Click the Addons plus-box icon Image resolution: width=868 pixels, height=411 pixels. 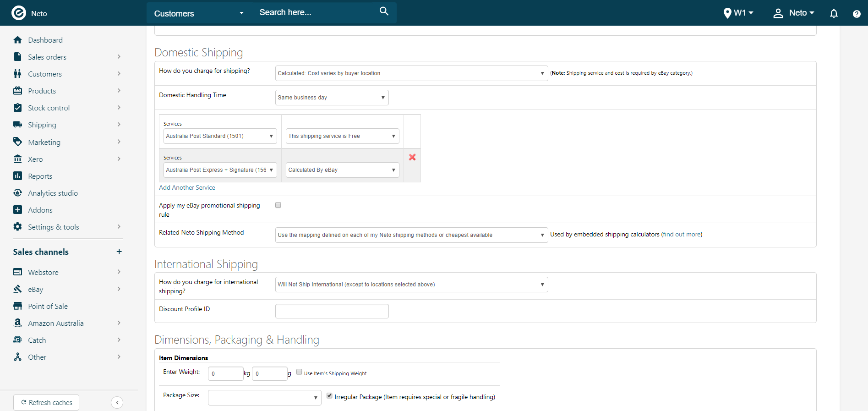click(18, 210)
